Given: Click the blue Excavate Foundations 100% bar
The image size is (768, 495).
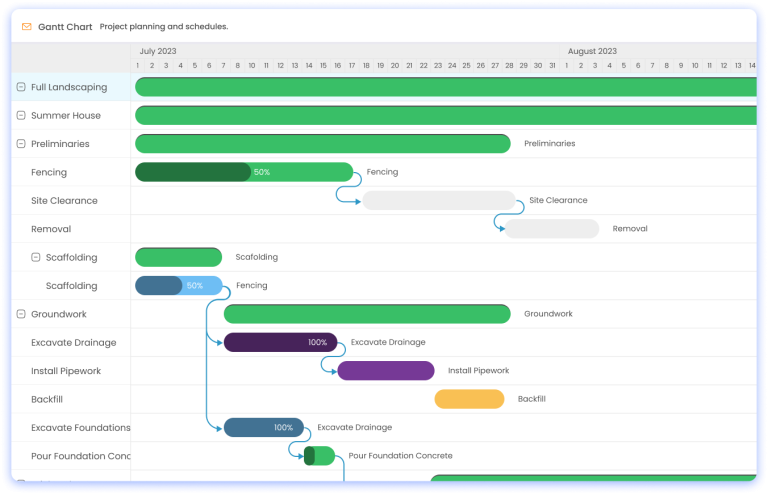Looking at the screenshot, I should tap(264, 428).
